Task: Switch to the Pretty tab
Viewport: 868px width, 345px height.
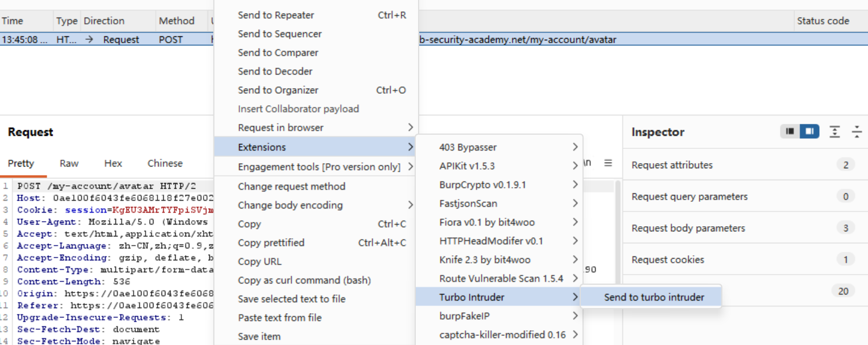Action: tap(21, 164)
